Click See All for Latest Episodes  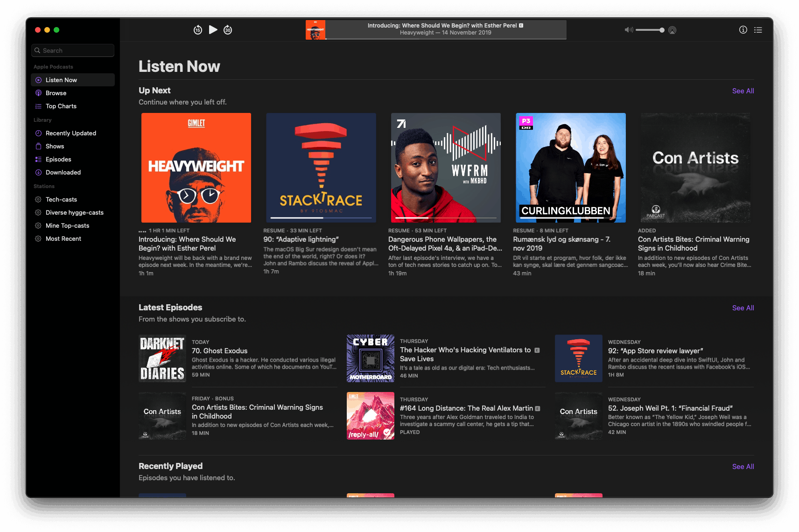743,308
